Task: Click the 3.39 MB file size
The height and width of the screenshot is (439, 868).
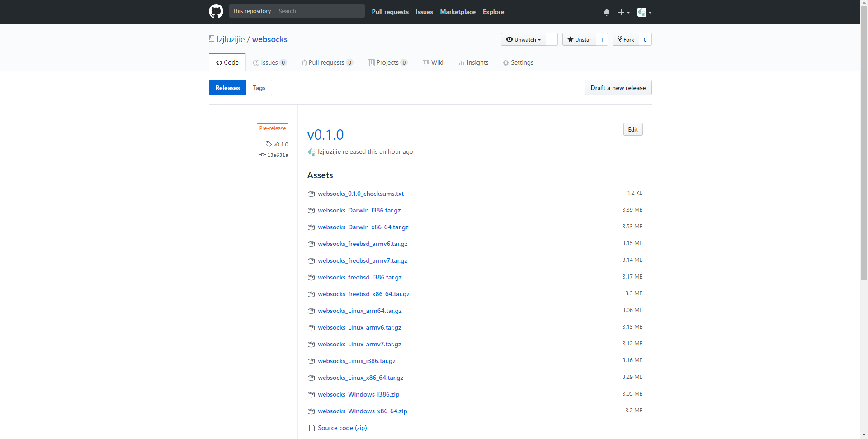Action: [x=632, y=210]
